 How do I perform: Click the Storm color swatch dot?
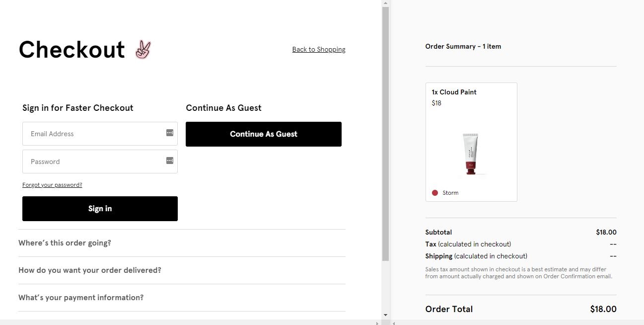point(435,193)
